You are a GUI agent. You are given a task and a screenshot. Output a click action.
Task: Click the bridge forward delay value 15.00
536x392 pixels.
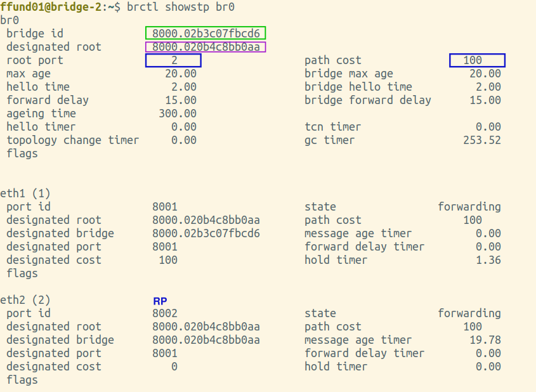pos(485,100)
